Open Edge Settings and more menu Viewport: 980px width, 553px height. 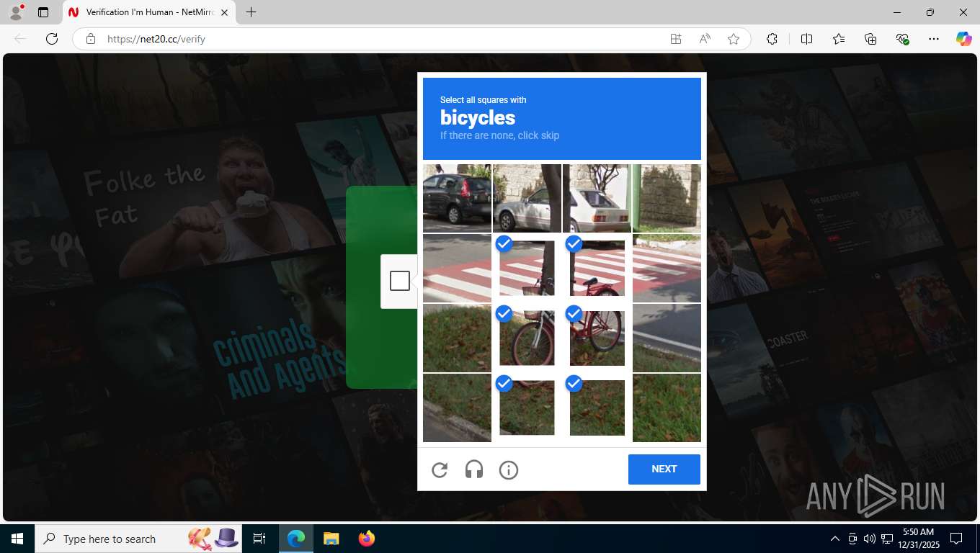934,39
